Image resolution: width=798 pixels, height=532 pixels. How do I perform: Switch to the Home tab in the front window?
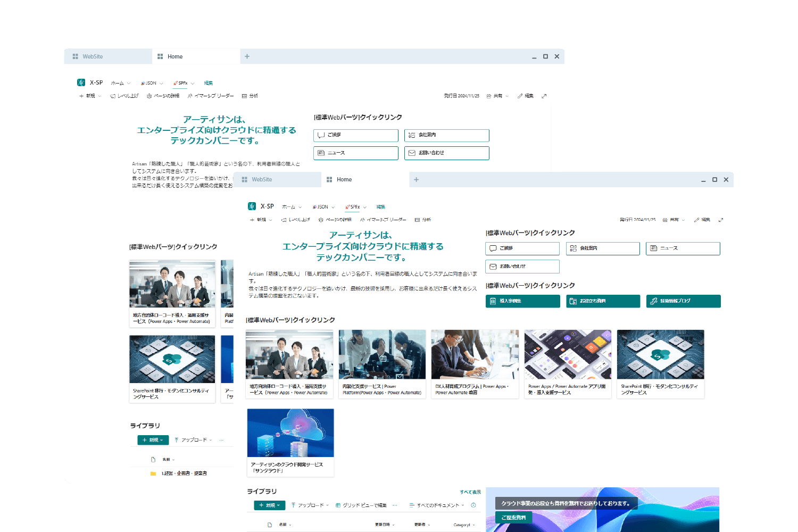[x=365, y=180]
